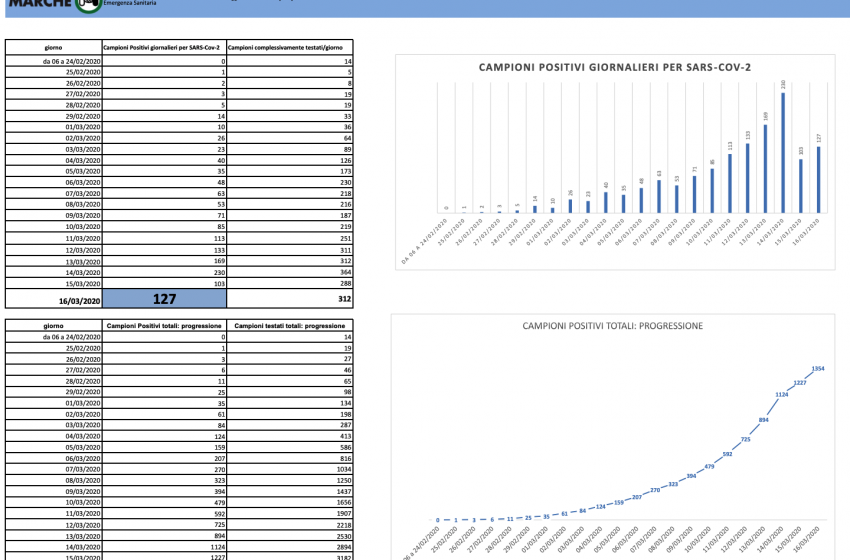Viewport: 850px width, 560px height.
Task: Click date 01/03/2020 in the progressione table
Action: [x=83, y=403]
